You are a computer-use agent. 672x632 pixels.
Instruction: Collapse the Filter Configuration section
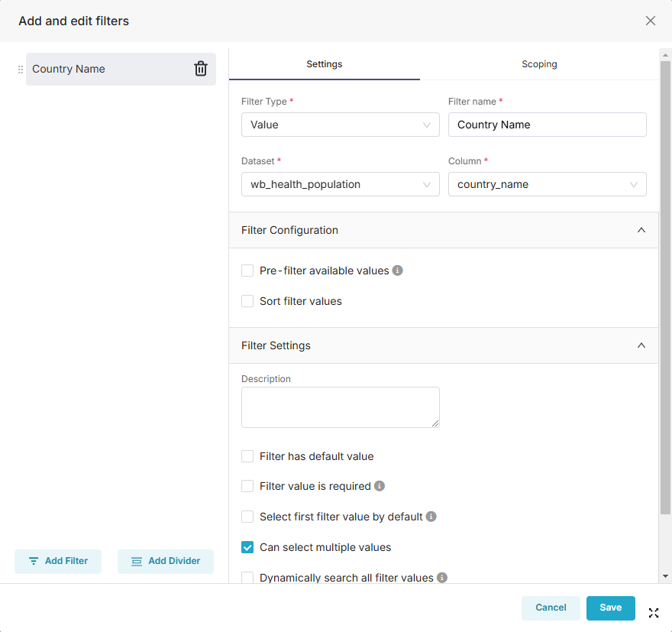[641, 230]
